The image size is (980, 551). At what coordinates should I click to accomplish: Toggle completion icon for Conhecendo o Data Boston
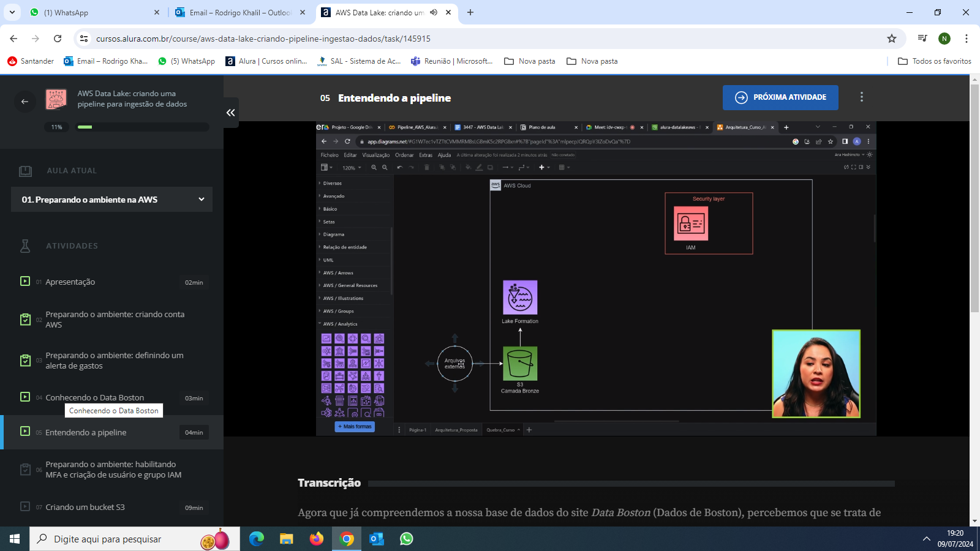25,397
